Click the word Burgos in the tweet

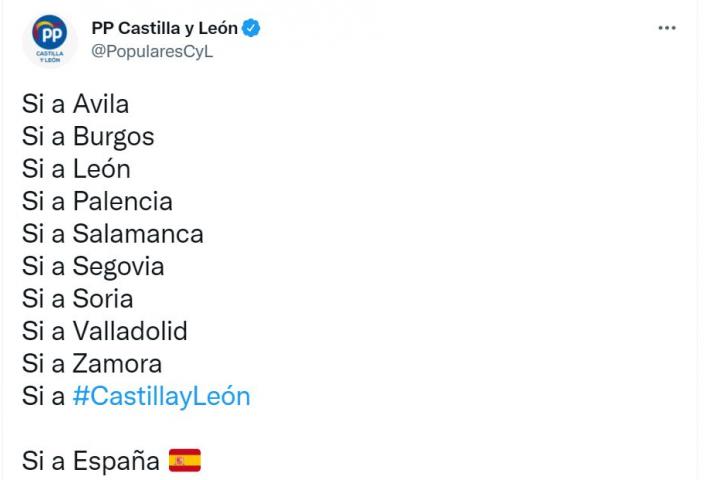click(113, 137)
